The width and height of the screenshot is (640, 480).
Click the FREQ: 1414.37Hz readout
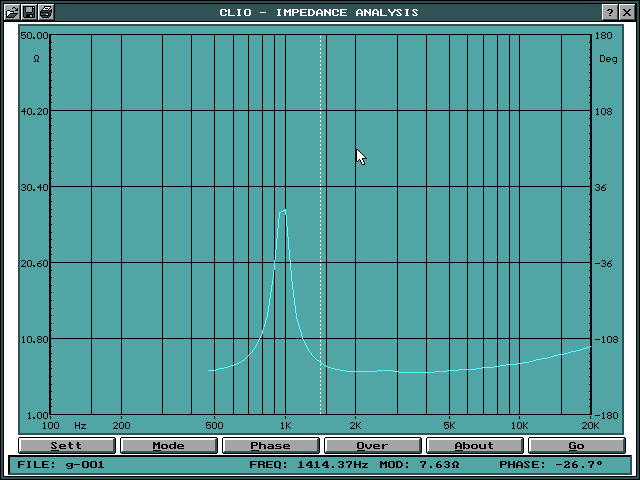click(x=309, y=464)
